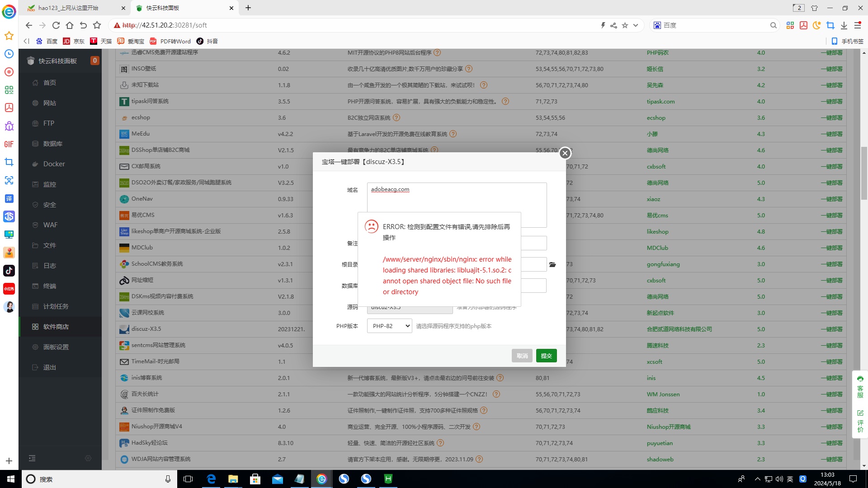Screen dimensions: 868x488
Task: Open 网站 in the panel sidebar
Action: (x=50, y=103)
